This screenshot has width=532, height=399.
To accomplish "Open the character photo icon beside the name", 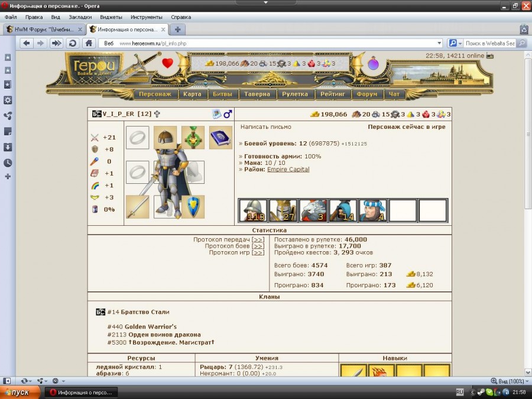I will pyautogui.click(x=216, y=114).
